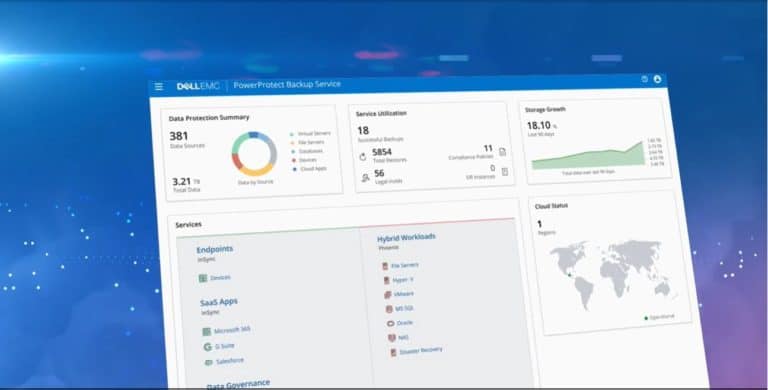Click the DR Instances document icon
The width and height of the screenshot is (768, 390).
pyautogui.click(x=505, y=171)
